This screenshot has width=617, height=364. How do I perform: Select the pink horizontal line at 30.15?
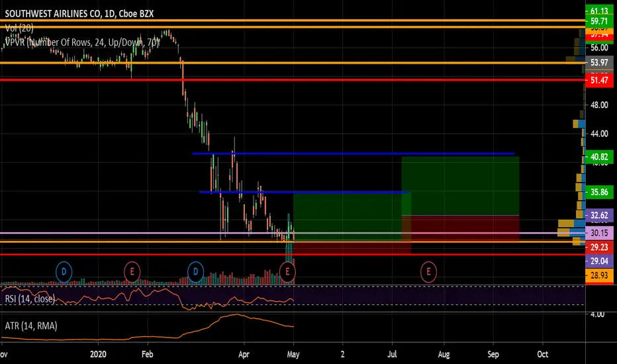[x=293, y=234]
